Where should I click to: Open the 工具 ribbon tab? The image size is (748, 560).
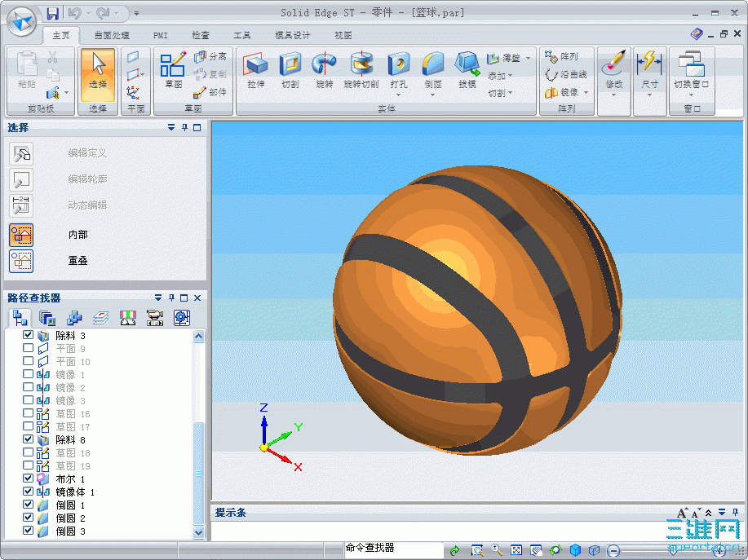pos(242,35)
